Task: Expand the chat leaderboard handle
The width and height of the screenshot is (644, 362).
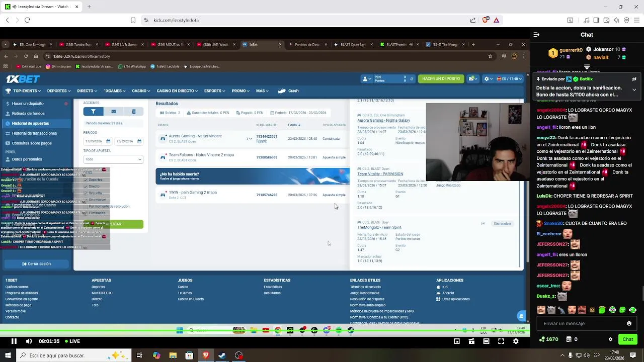Action: (x=587, y=67)
